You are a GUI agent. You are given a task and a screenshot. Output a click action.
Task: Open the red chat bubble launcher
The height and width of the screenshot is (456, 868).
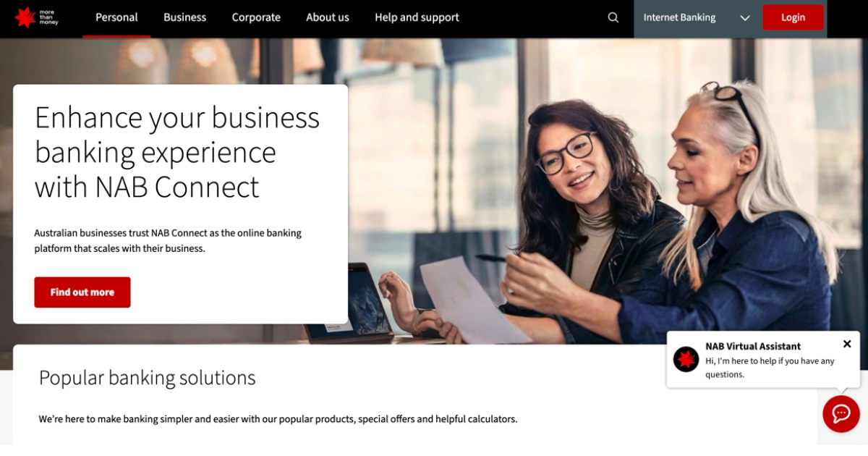pyautogui.click(x=841, y=413)
